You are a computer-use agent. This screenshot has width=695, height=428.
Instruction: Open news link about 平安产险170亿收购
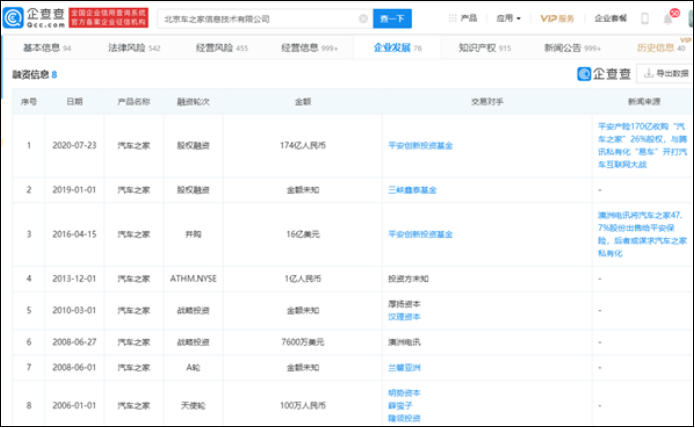click(x=642, y=145)
